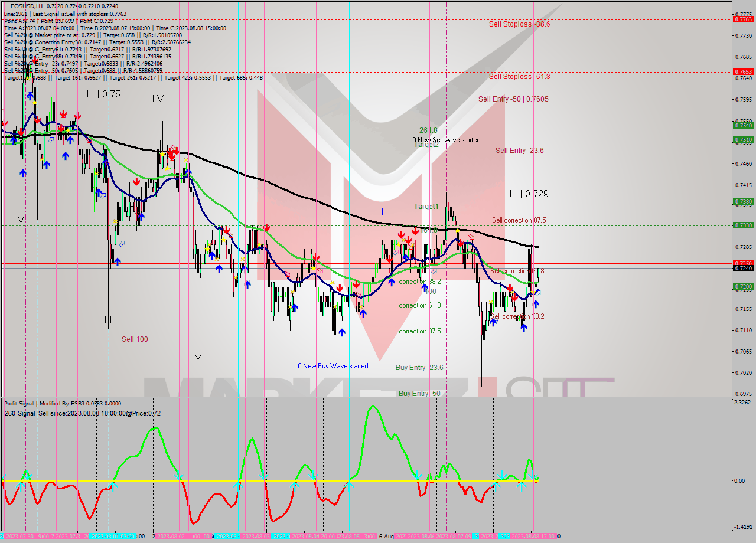The width and height of the screenshot is (756, 543).
Task: Click the green 0.7200 price tag
Action: point(743,287)
